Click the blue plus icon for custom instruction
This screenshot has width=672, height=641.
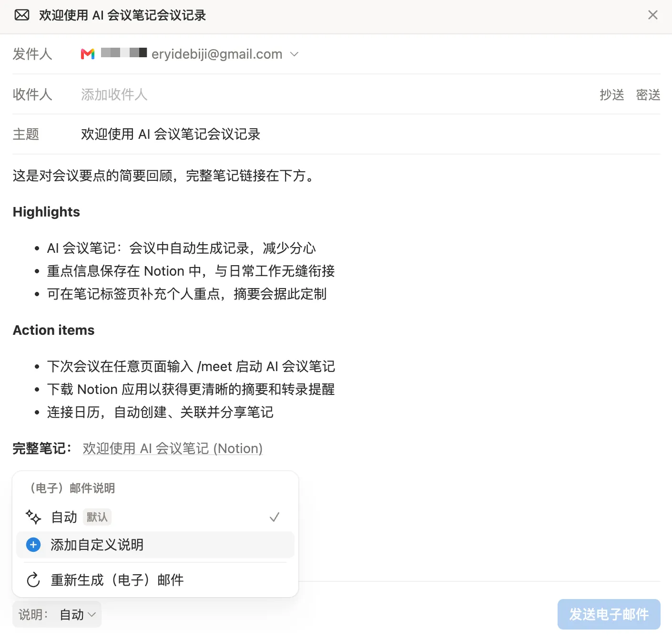tap(33, 545)
